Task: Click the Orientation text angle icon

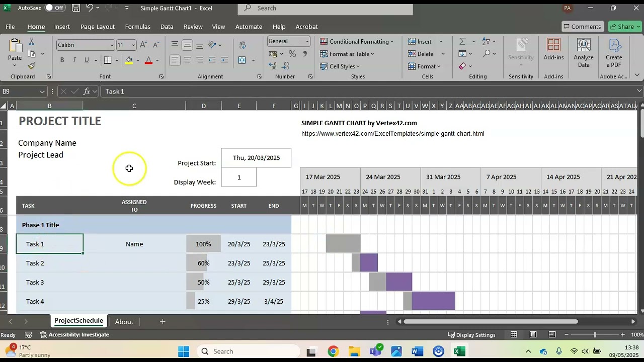Action: pos(212,45)
